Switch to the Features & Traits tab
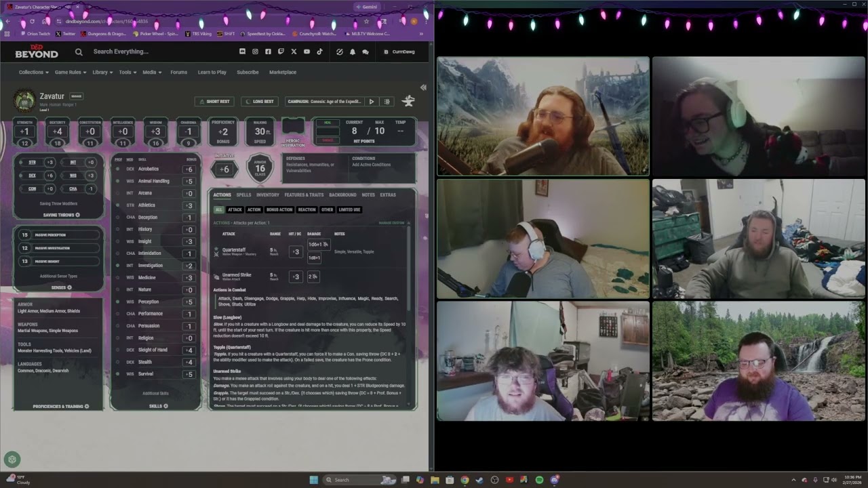868x488 pixels. [304, 195]
